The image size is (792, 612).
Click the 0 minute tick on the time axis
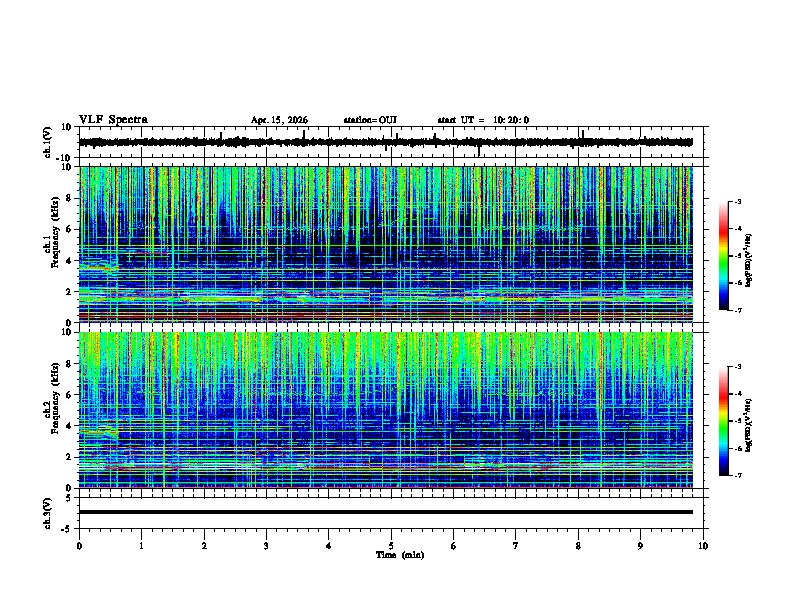(79, 546)
